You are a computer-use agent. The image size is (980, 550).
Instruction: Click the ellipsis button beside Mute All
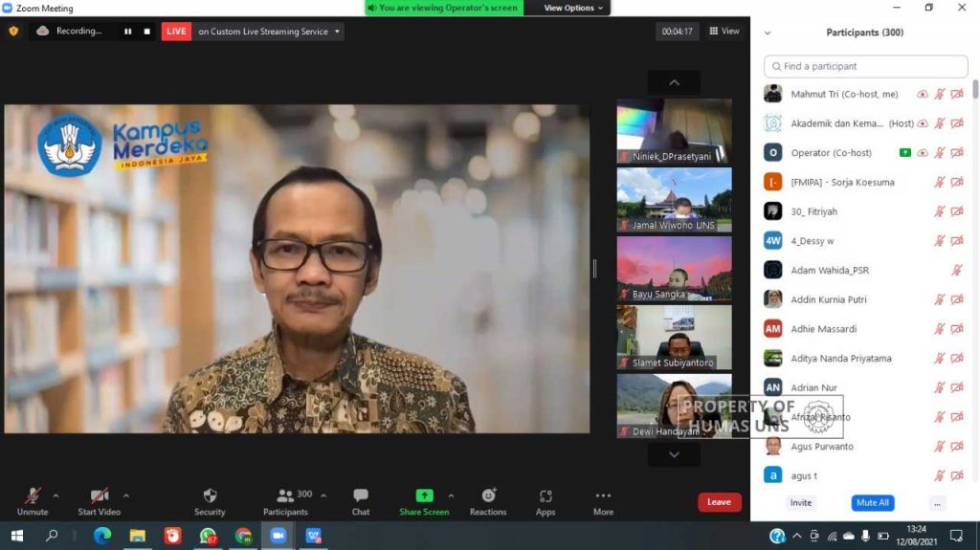pyautogui.click(x=937, y=503)
